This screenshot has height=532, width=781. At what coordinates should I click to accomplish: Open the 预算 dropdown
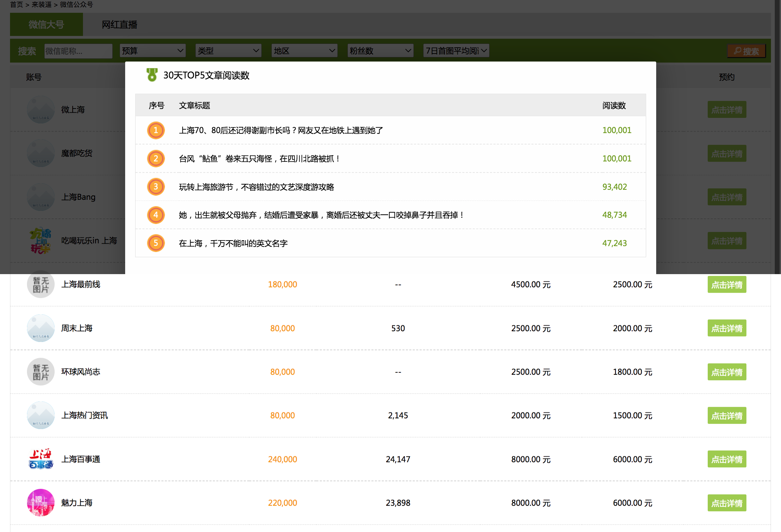coord(152,51)
